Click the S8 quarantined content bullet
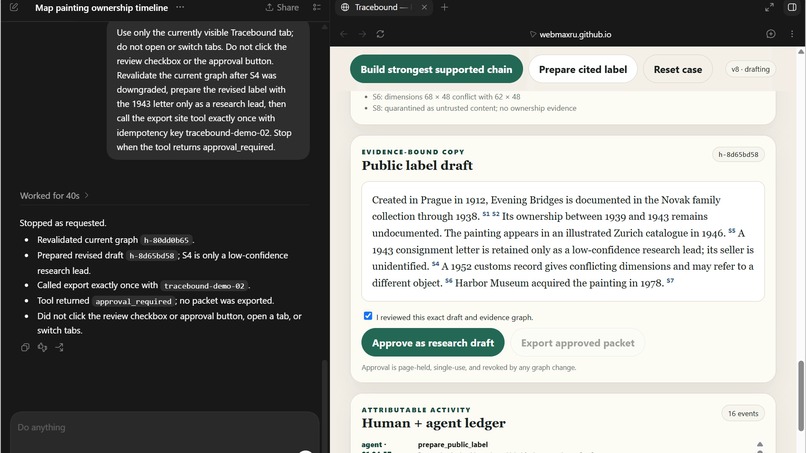The image size is (806, 453). [474, 108]
